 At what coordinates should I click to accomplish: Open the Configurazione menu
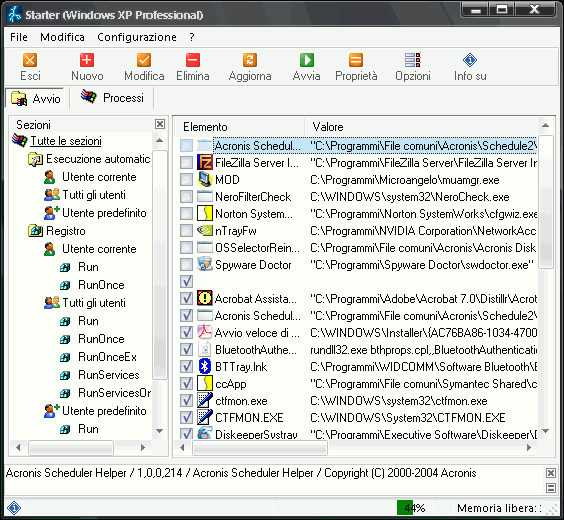(x=137, y=37)
